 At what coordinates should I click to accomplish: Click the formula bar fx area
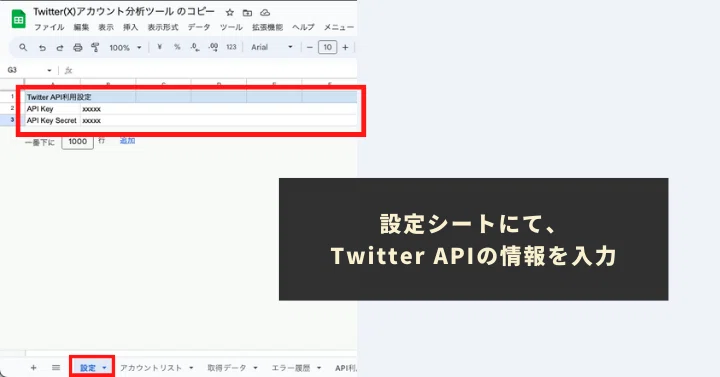tap(69, 70)
